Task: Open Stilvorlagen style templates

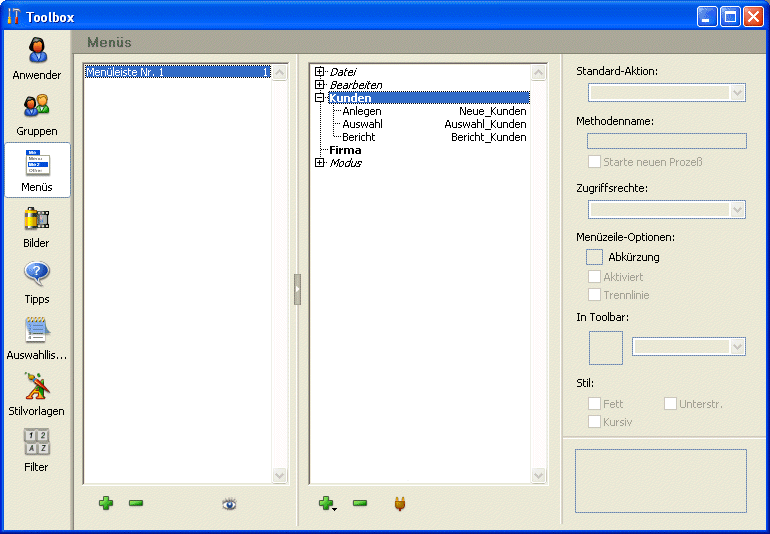Action: pos(37,394)
